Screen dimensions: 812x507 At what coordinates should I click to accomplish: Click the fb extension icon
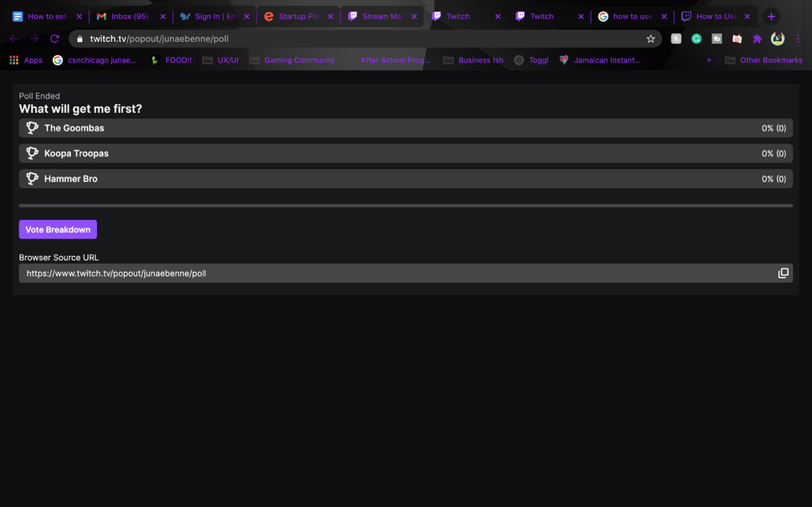[x=717, y=38]
